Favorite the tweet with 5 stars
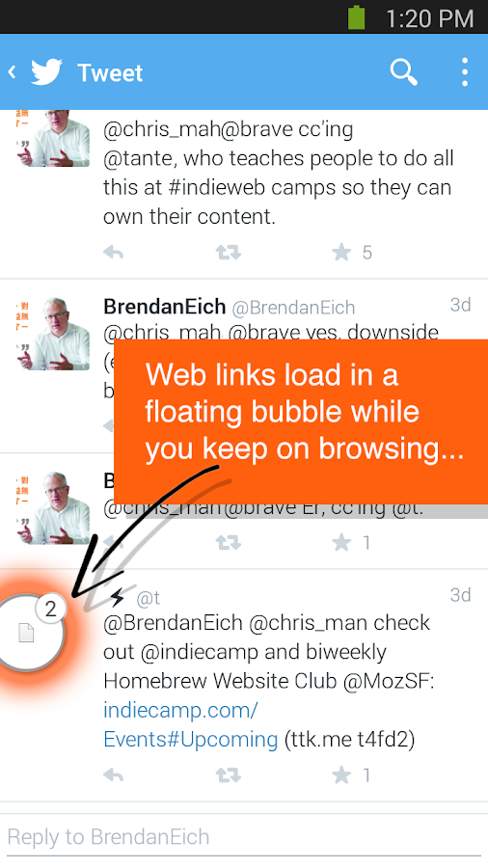Screen dimensions: 488x868 pos(341,253)
